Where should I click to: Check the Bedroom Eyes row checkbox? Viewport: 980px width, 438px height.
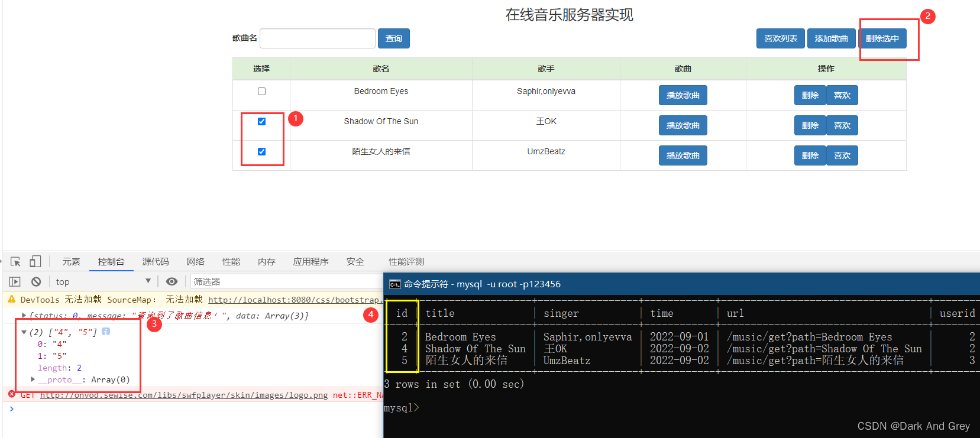click(261, 91)
